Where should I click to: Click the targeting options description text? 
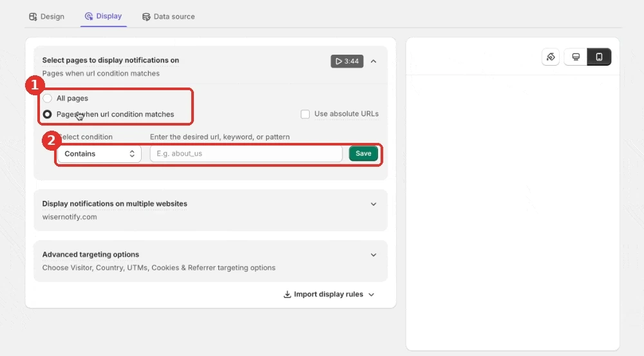point(159,268)
